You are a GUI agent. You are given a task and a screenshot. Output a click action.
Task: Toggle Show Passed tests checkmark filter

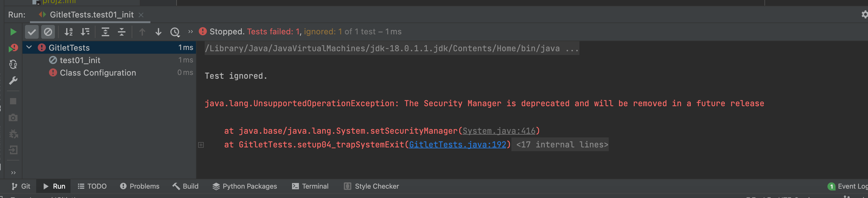click(32, 32)
